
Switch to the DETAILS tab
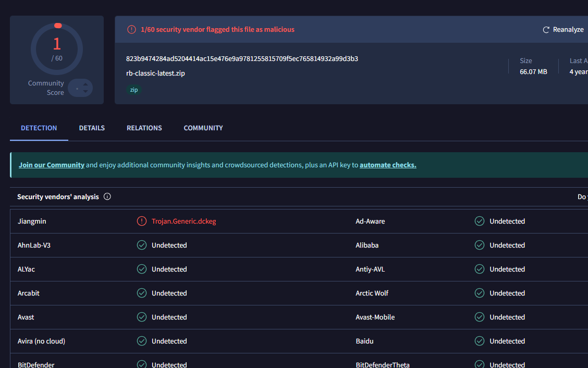pyautogui.click(x=92, y=128)
